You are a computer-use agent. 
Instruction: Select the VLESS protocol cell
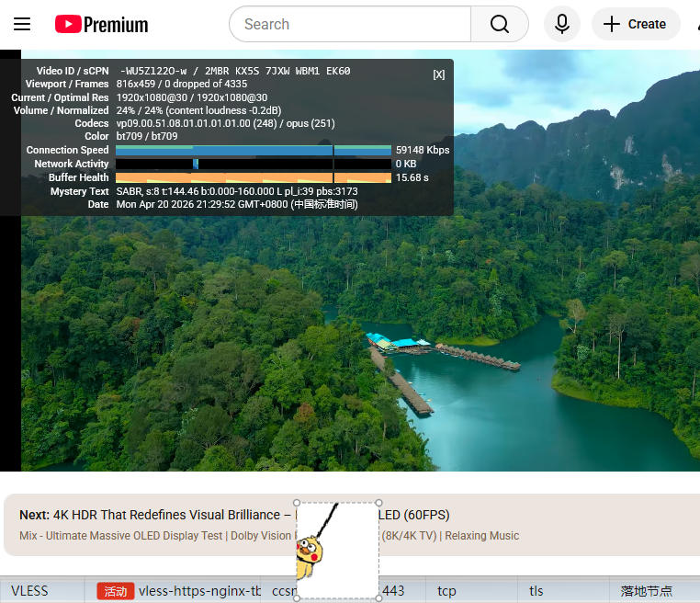[29, 591]
